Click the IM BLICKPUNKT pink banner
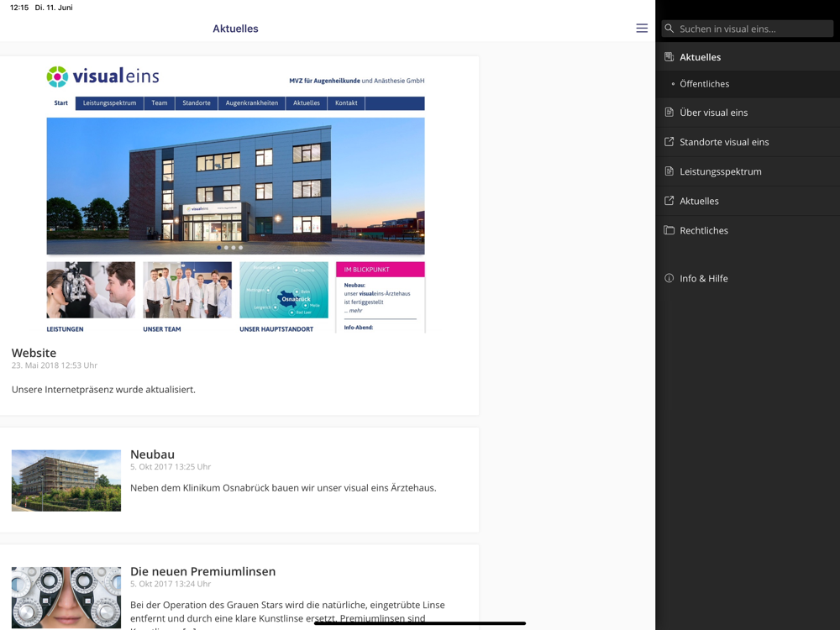 (381, 270)
